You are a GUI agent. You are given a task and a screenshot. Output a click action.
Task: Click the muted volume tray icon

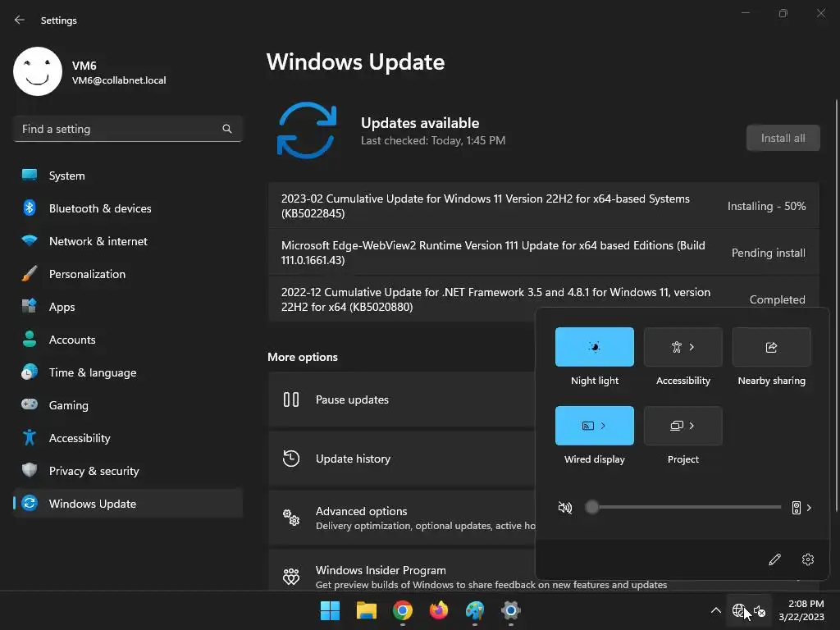coord(760,610)
